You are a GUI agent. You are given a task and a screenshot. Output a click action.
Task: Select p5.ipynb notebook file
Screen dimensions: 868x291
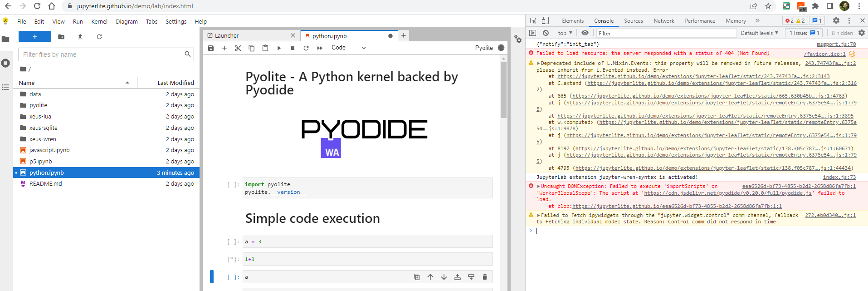(106, 162)
